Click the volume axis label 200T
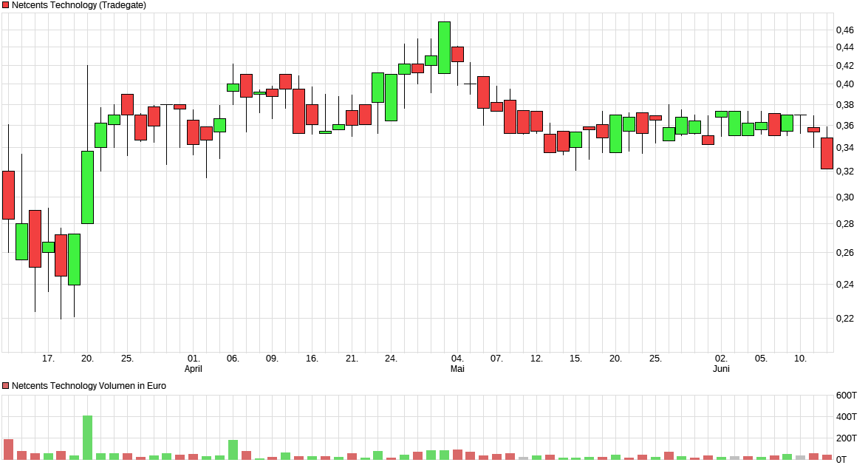Image resolution: width=868 pixels, height=468 pixels. click(x=847, y=438)
